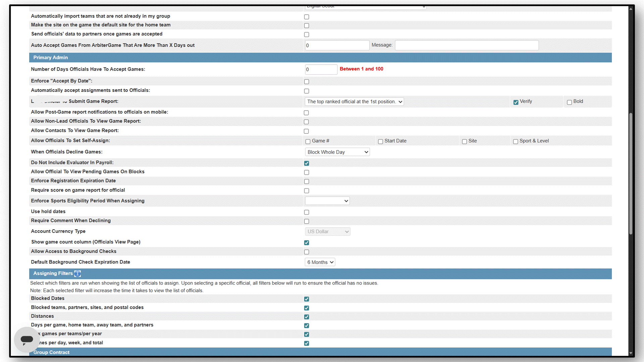Screen dimensions: 644x362
Task: Tick the Site self-assign checkbox
Action: [x=465, y=141]
